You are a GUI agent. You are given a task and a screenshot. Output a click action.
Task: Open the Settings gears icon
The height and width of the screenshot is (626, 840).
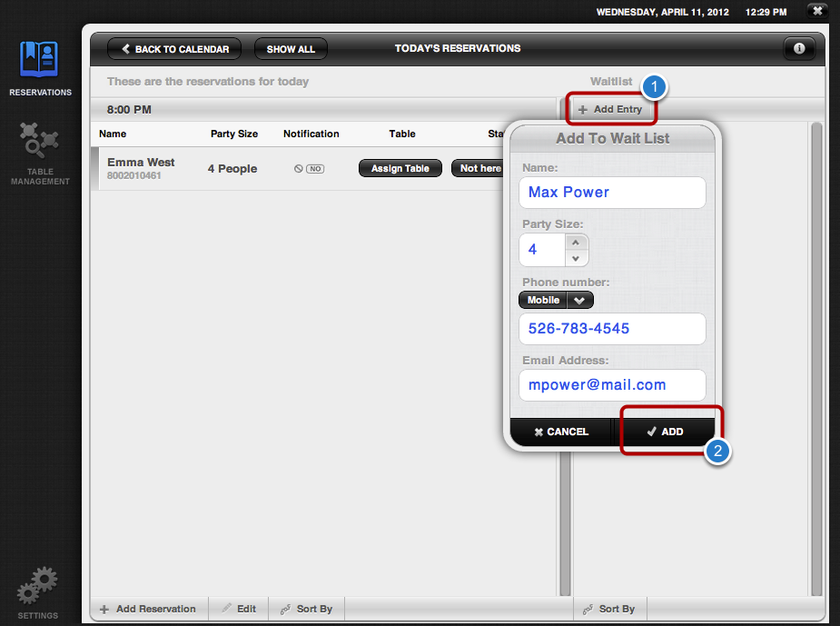[37, 585]
